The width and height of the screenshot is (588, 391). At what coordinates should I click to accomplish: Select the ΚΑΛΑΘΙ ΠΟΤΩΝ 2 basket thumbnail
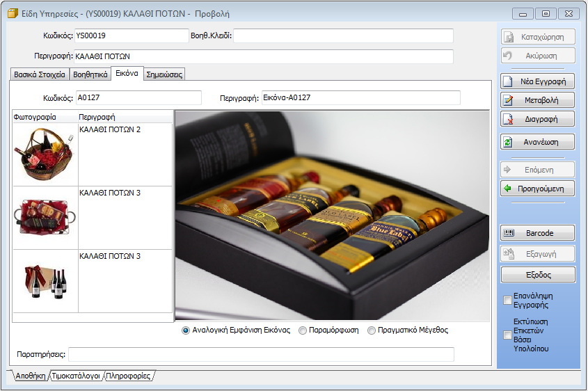45,154
